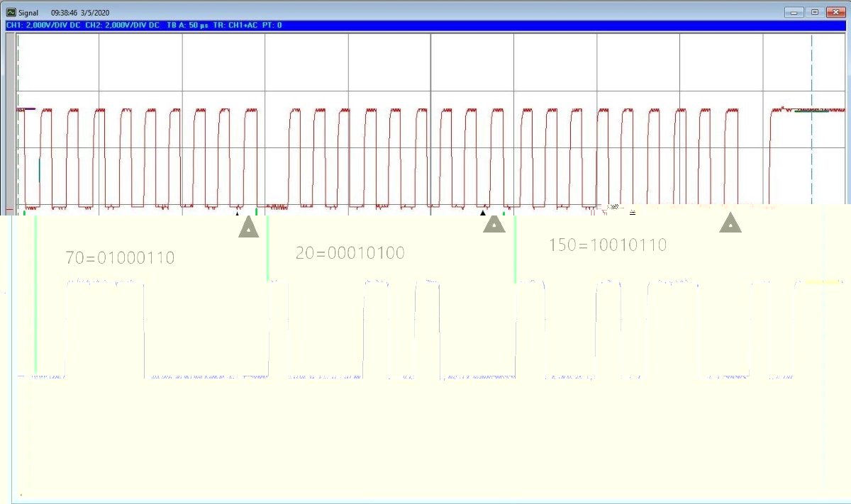Click gray triangle marker above 20=00010100
Screen dimensions: 851x504
494,224
